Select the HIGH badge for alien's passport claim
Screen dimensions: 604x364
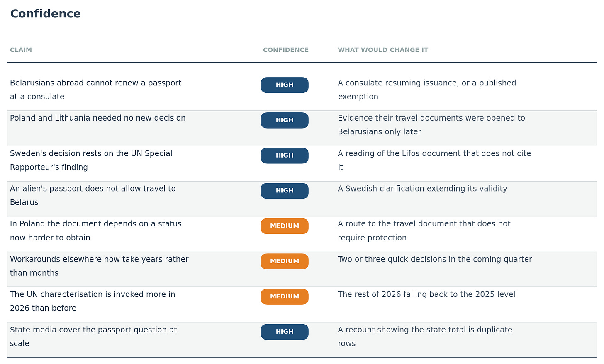click(x=285, y=191)
